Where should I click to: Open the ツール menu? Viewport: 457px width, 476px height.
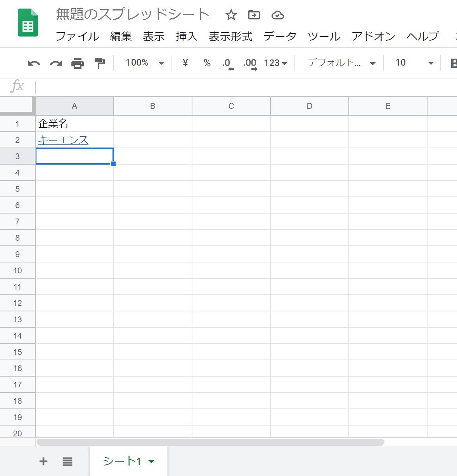point(324,36)
